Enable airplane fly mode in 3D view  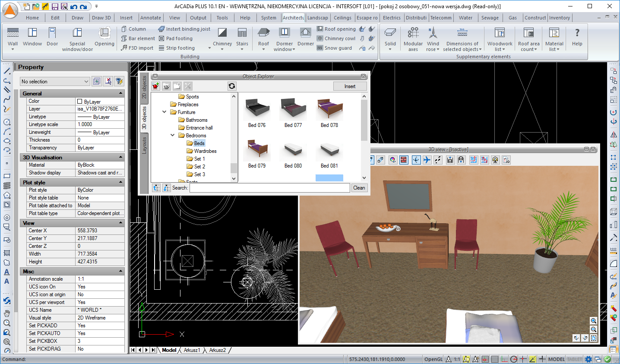click(427, 160)
